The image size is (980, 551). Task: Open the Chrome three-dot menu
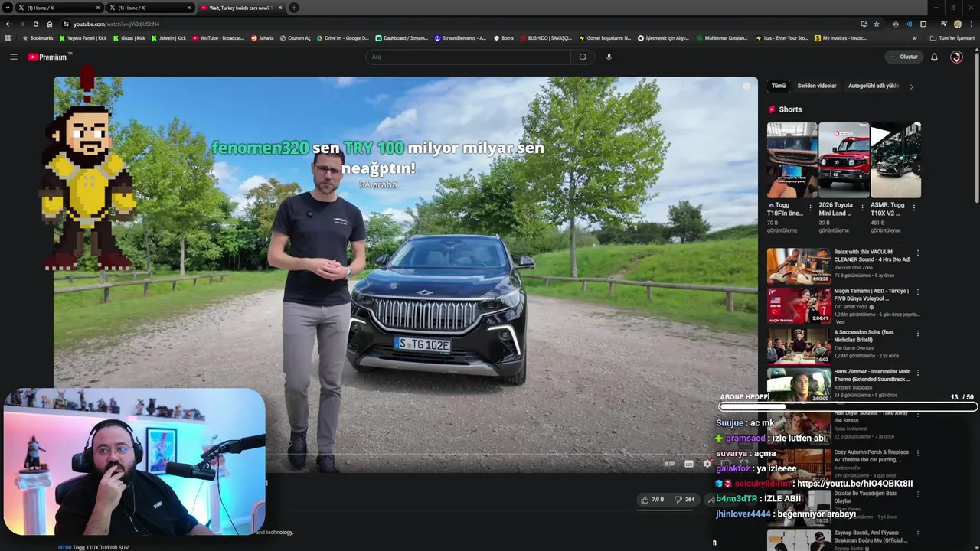coord(971,24)
